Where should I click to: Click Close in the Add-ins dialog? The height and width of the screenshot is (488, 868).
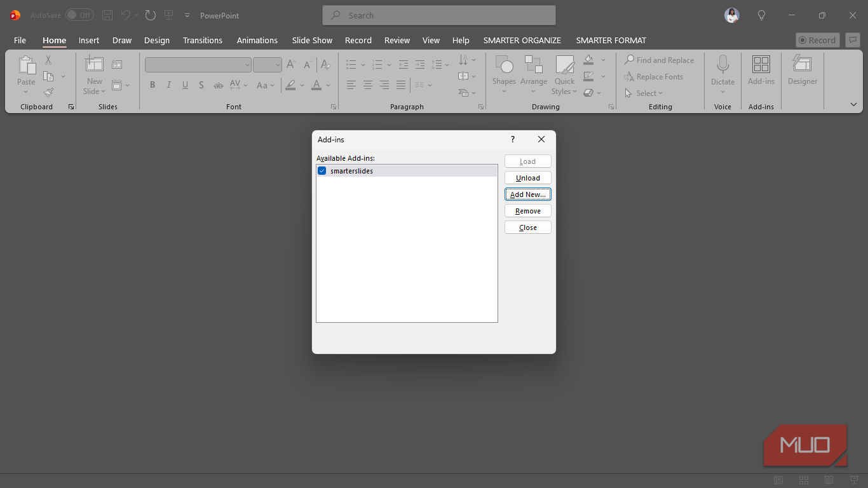528,227
